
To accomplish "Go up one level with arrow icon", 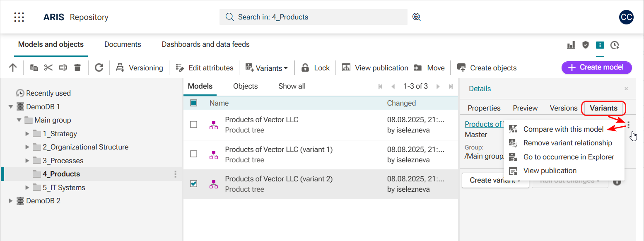I will tap(13, 68).
